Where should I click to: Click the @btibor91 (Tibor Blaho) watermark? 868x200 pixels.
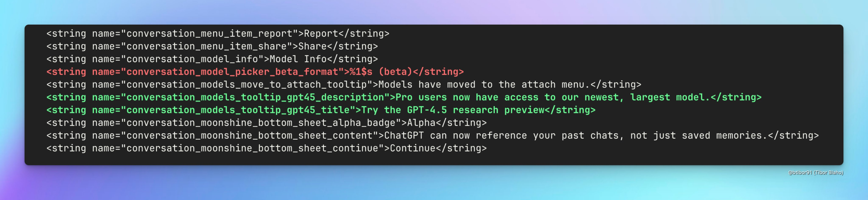(815, 173)
